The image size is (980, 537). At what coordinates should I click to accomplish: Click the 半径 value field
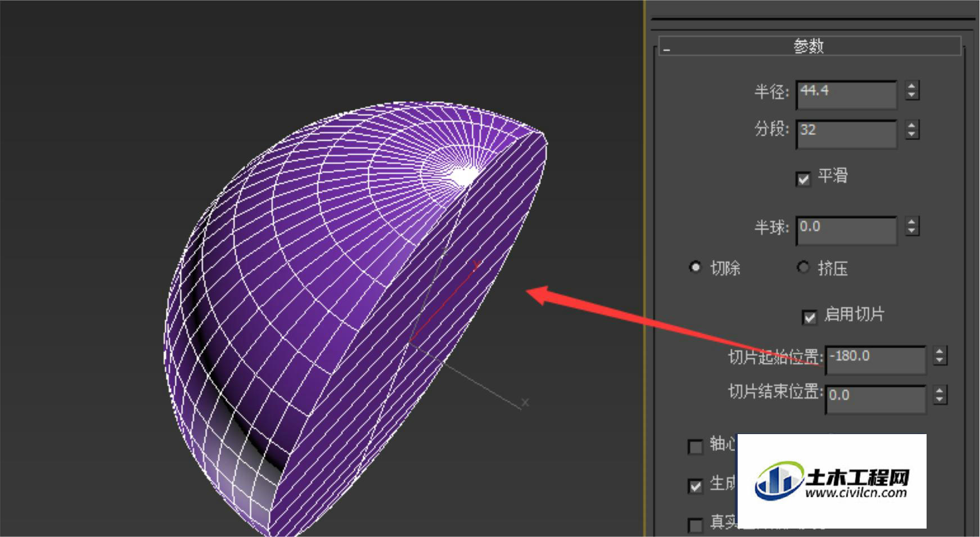click(847, 94)
